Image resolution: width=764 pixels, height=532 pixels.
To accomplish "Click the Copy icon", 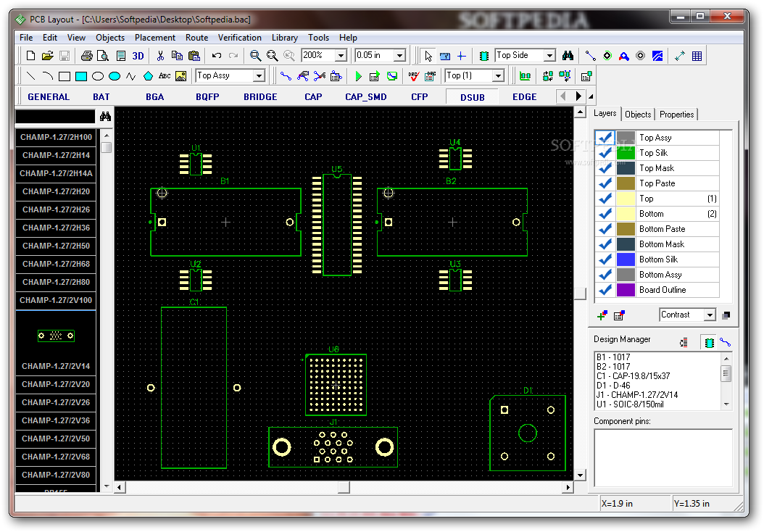I will tap(177, 56).
